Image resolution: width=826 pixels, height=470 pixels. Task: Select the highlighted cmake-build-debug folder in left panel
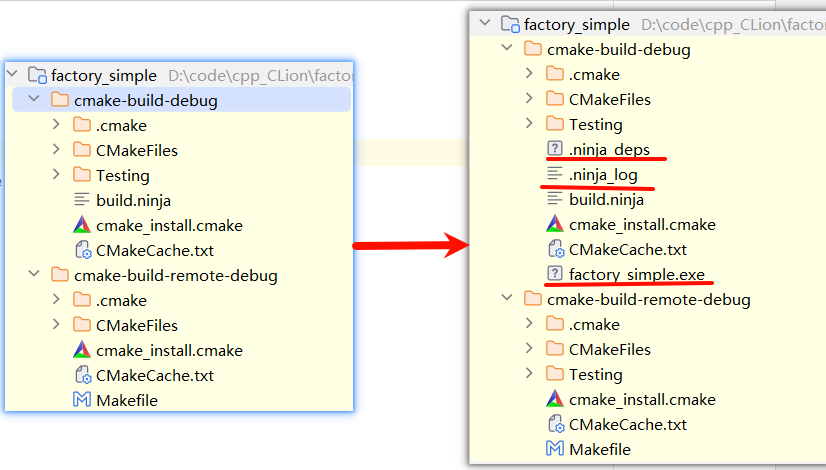(x=182, y=100)
